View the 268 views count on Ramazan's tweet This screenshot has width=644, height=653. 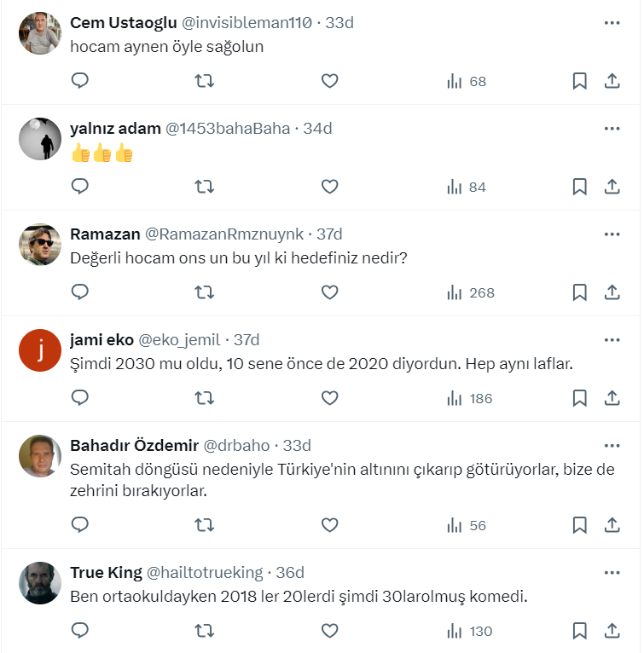[x=471, y=292]
